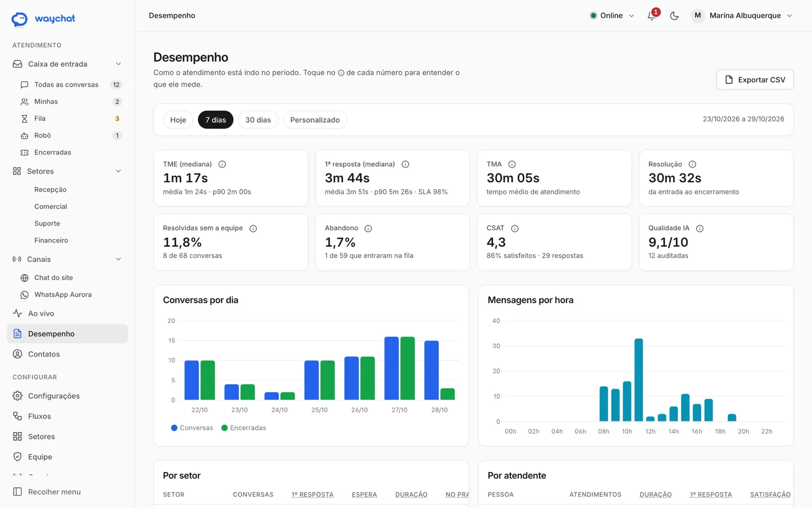Open the Fila conversation queue
Image resolution: width=812 pixels, height=508 pixels.
[x=71, y=118]
